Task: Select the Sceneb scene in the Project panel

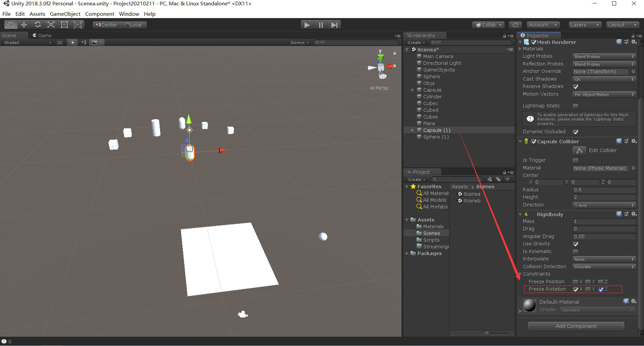Action: [472, 201]
